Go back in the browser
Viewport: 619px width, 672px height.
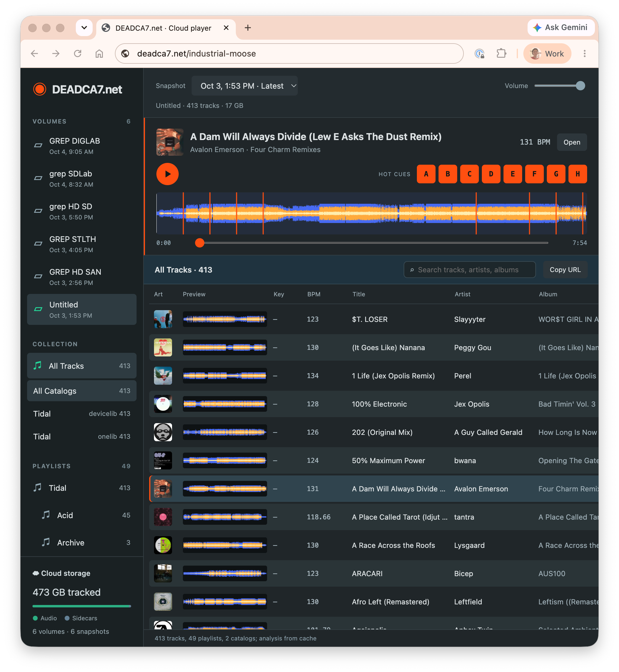(35, 53)
